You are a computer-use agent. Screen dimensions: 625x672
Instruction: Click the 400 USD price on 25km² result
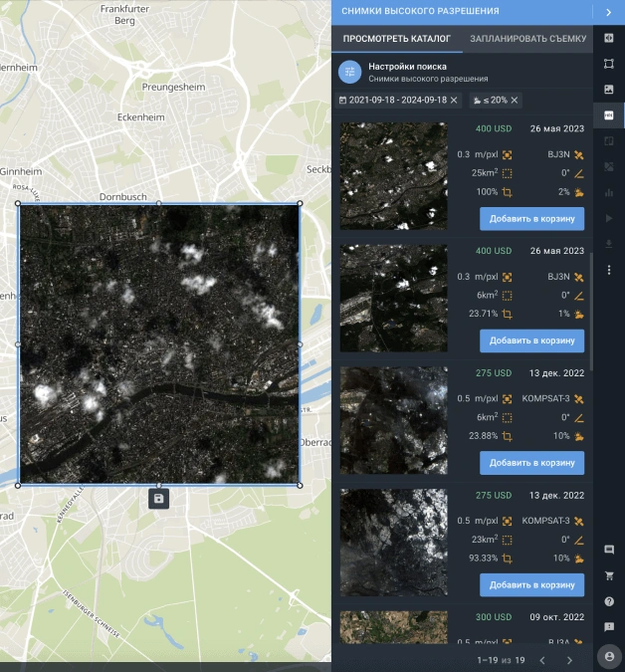coord(494,129)
